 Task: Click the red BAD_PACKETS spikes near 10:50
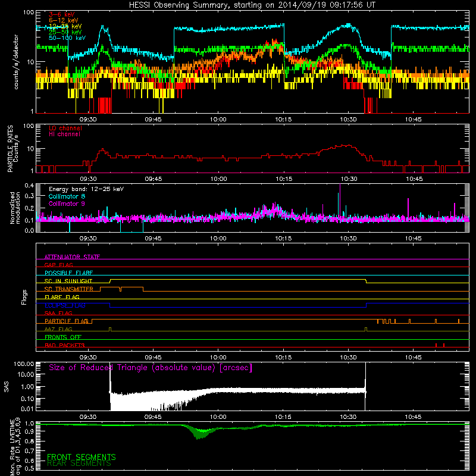pos(440,345)
